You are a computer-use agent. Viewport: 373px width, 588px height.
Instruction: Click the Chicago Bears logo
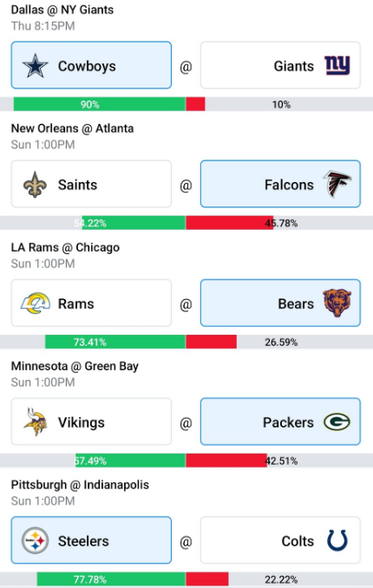tap(337, 303)
